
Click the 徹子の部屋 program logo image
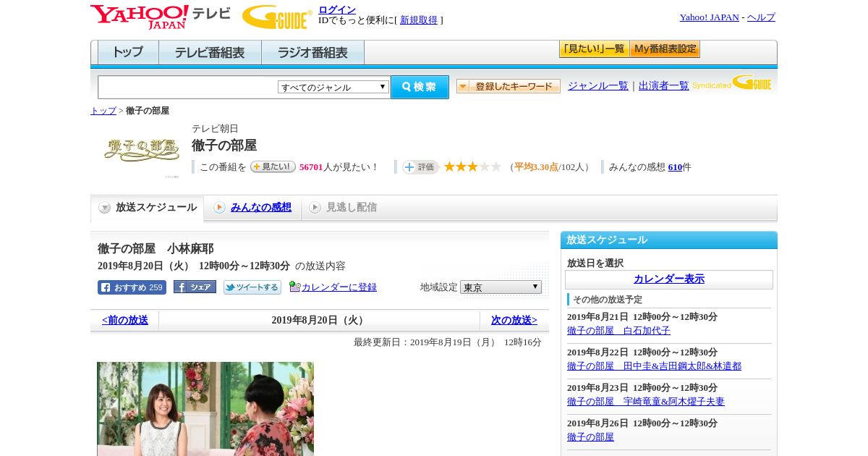pyautogui.click(x=142, y=149)
